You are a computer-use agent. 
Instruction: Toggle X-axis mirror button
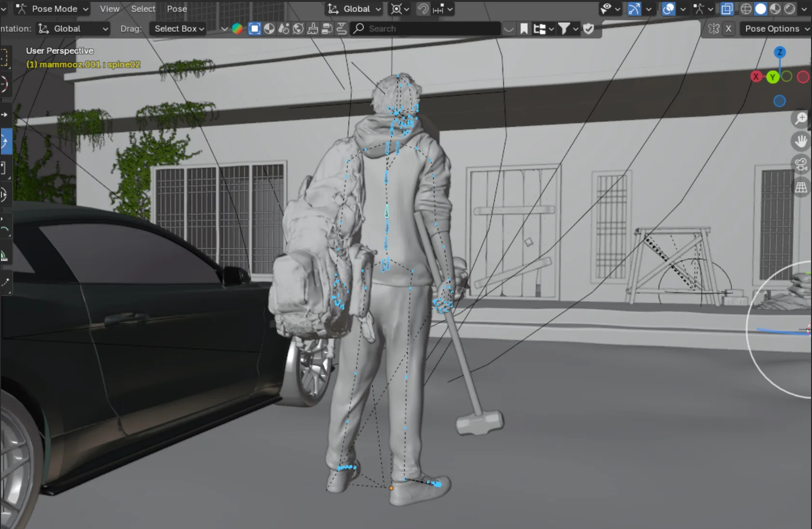click(728, 28)
